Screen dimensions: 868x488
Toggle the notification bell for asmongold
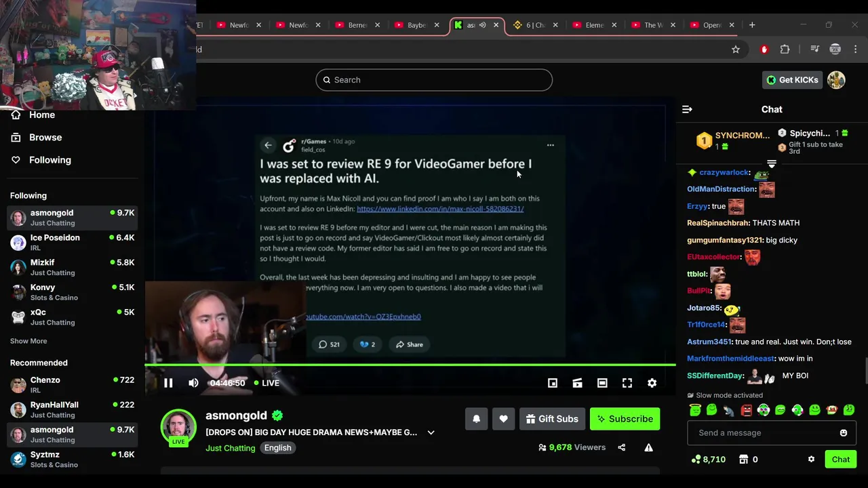click(476, 419)
